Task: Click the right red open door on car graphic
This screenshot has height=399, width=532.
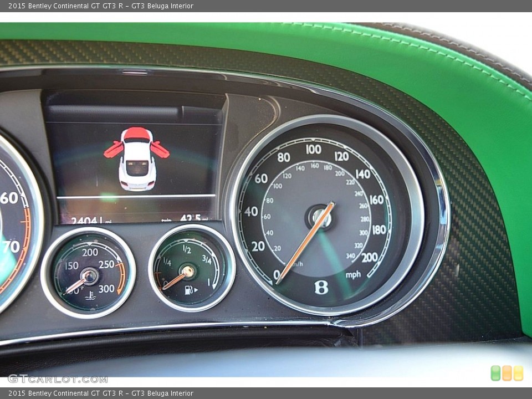Action: click(160, 150)
